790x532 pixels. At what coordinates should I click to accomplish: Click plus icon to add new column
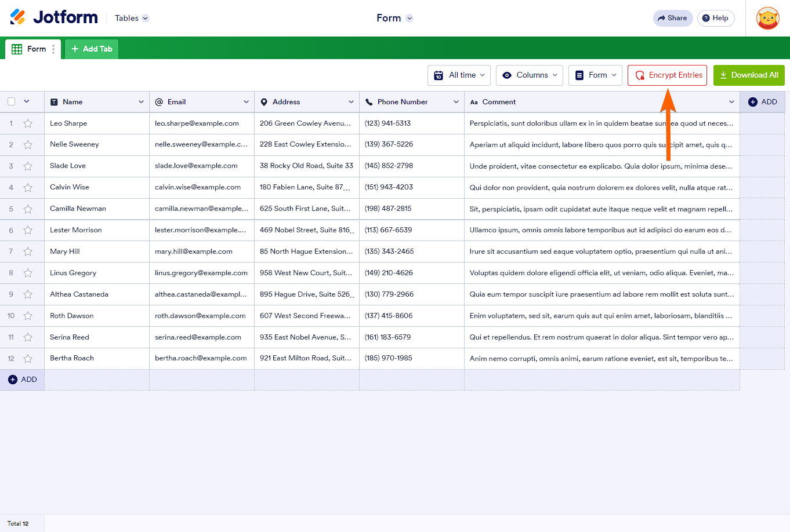pos(753,102)
